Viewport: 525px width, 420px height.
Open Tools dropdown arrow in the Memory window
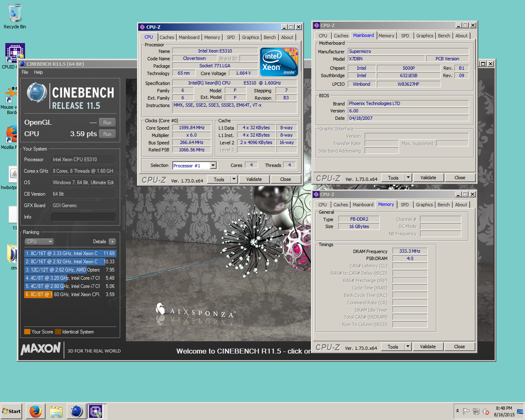pos(408,347)
